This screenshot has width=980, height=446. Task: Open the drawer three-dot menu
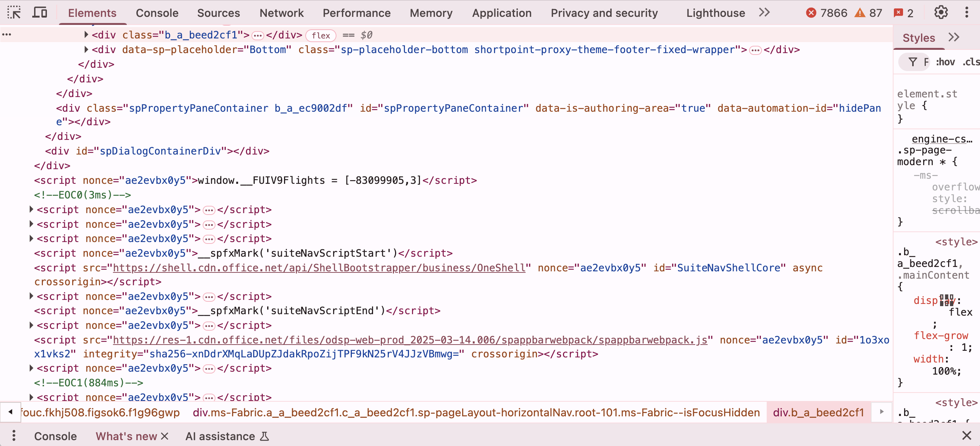tap(14, 436)
